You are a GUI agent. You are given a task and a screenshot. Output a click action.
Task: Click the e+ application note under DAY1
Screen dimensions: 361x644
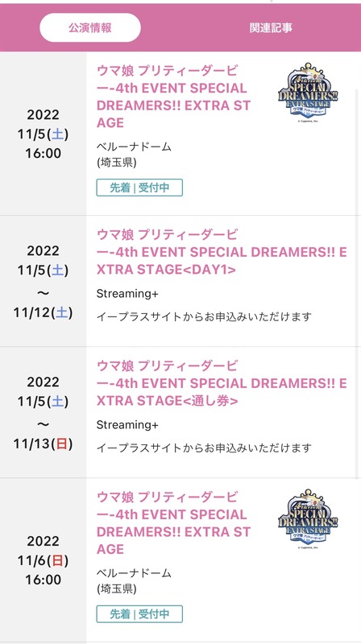point(204,316)
